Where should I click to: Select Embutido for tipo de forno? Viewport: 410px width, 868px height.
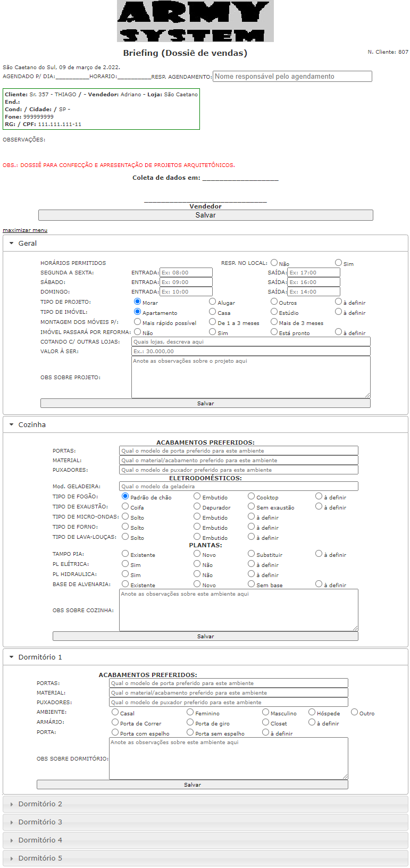[x=197, y=526]
